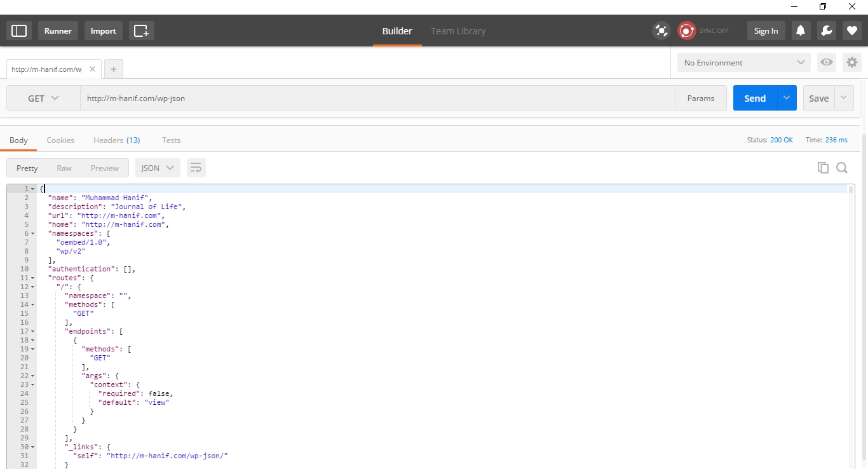Click the Params button

coord(701,99)
